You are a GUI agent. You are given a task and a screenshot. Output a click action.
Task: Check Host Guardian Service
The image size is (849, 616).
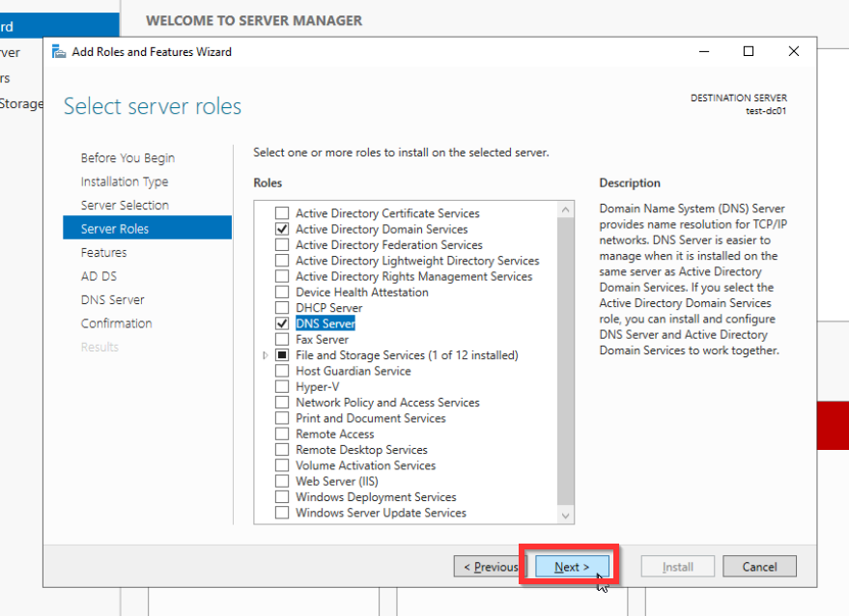coord(282,370)
